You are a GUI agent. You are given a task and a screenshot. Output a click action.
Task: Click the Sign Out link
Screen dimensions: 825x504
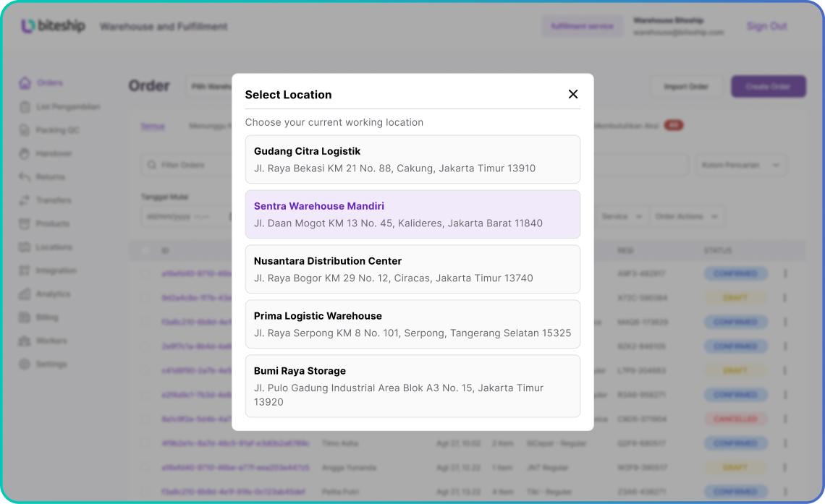[766, 26]
